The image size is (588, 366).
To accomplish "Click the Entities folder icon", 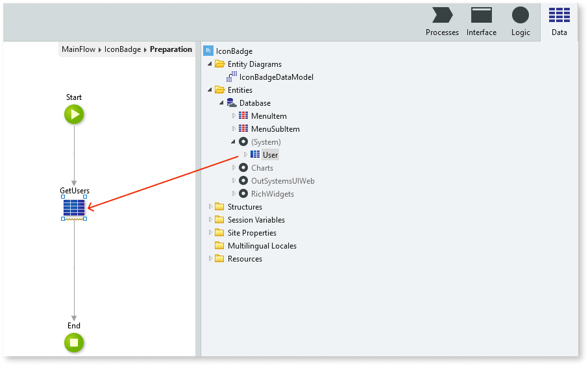I will [219, 90].
